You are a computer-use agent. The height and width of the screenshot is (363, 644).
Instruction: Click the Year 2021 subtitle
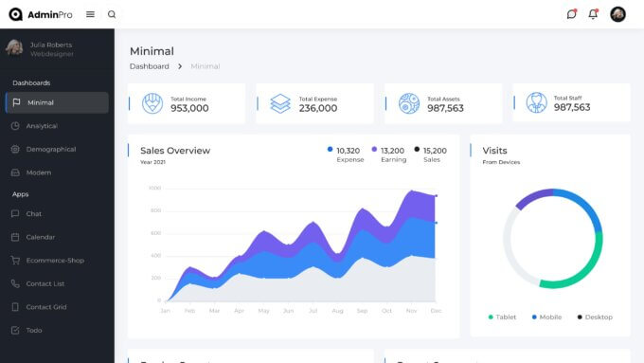click(152, 162)
